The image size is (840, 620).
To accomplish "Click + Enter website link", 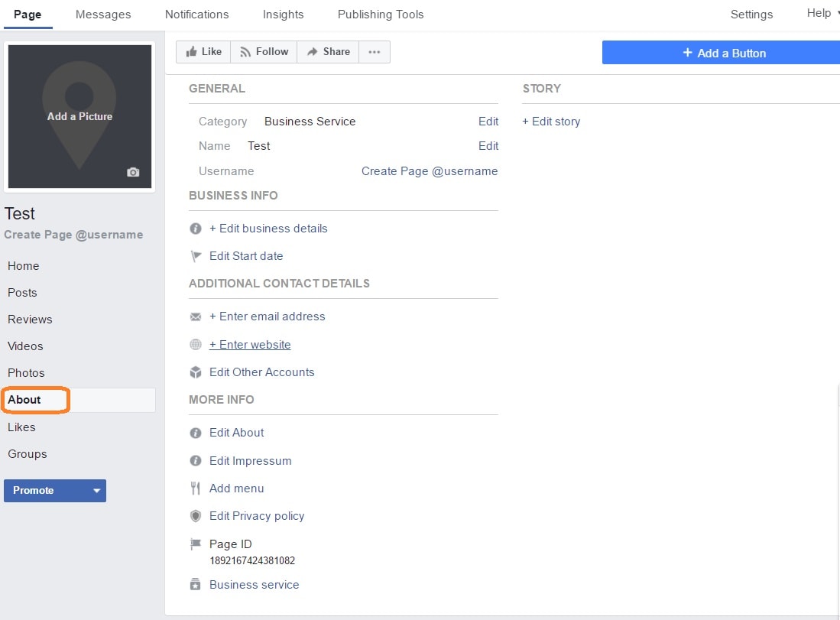I will click(x=250, y=345).
